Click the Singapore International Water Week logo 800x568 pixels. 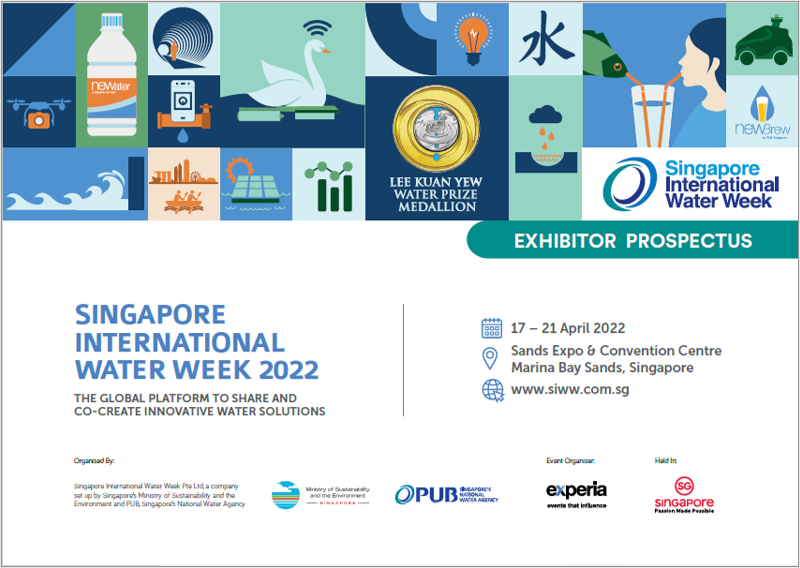click(x=691, y=184)
